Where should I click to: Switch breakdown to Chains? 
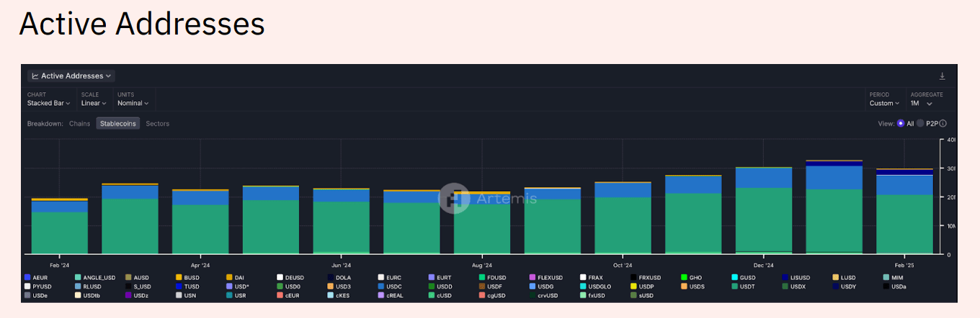[79, 124]
